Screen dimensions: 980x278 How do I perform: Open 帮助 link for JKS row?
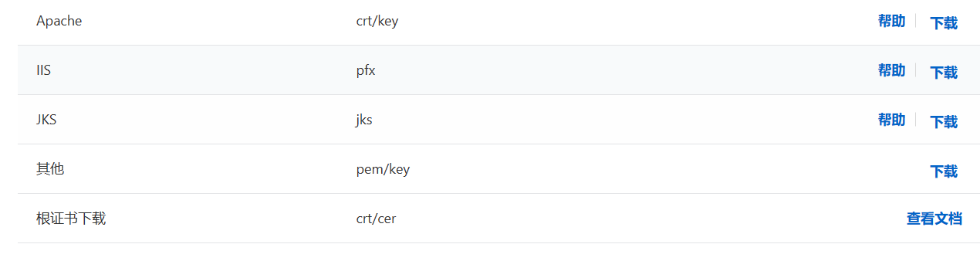(x=891, y=120)
